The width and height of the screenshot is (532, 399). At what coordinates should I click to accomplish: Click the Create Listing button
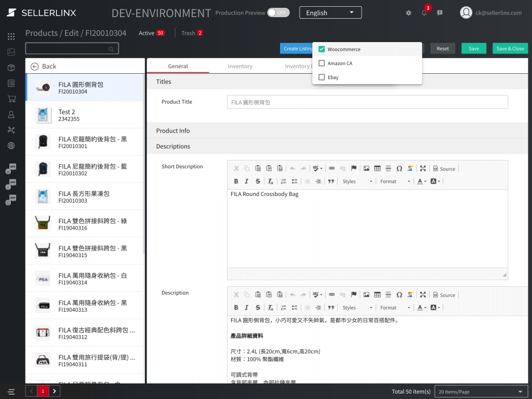click(x=296, y=48)
